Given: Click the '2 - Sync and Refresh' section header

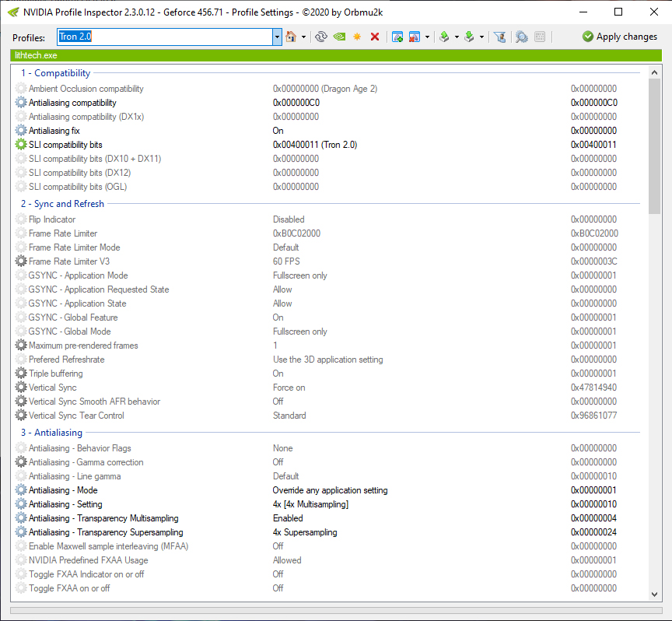Looking at the screenshot, I should pyautogui.click(x=62, y=204).
